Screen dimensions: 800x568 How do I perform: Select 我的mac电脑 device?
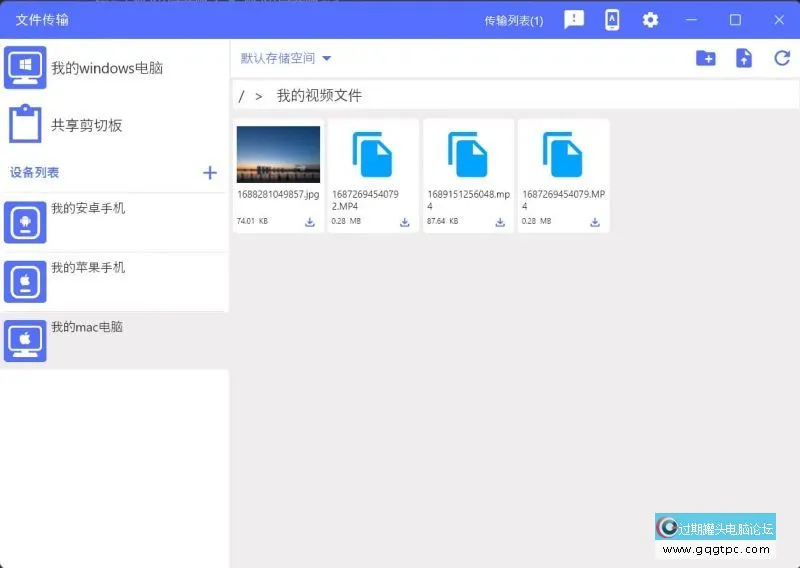[x=114, y=340]
